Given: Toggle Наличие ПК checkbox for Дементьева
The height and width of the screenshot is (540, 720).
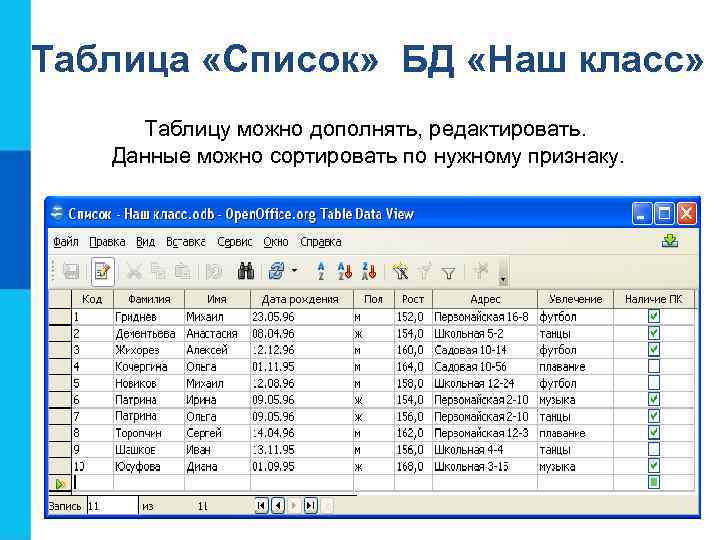Looking at the screenshot, I should pos(654,333).
